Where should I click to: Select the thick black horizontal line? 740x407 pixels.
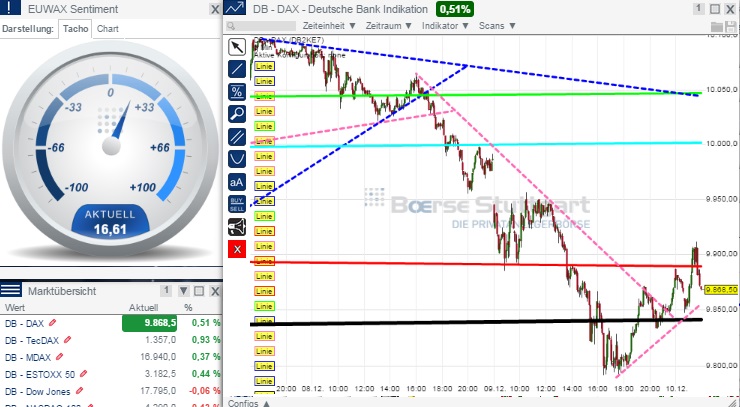(x=476, y=322)
